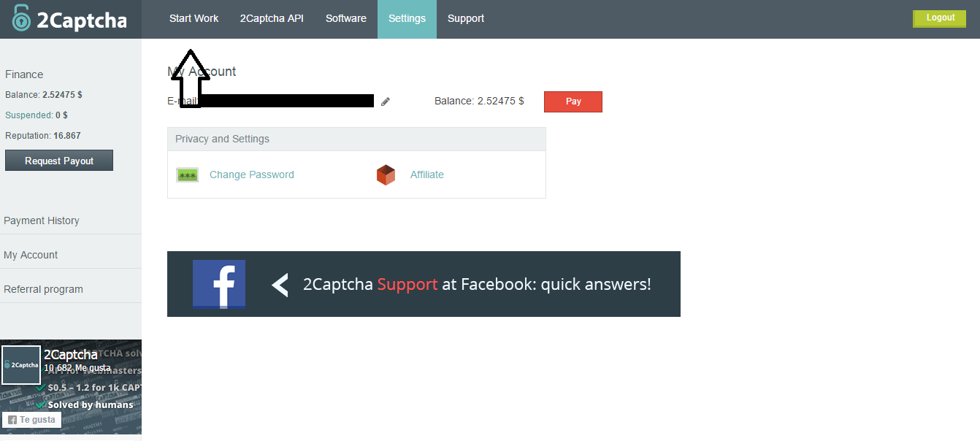Viewport: 980px width, 441px height.
Task: Click the Request Payout button
Action: click(59, 161)
